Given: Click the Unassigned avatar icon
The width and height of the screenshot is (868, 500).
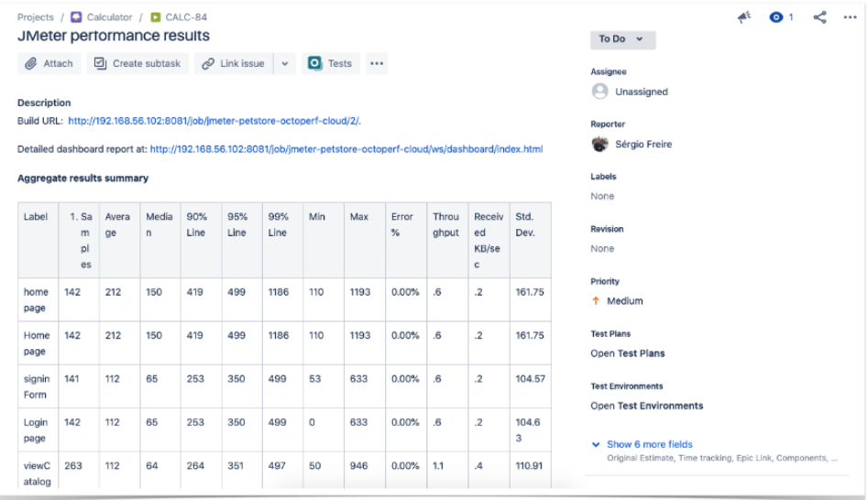Looking at the screenshot, I should [600, 92].
